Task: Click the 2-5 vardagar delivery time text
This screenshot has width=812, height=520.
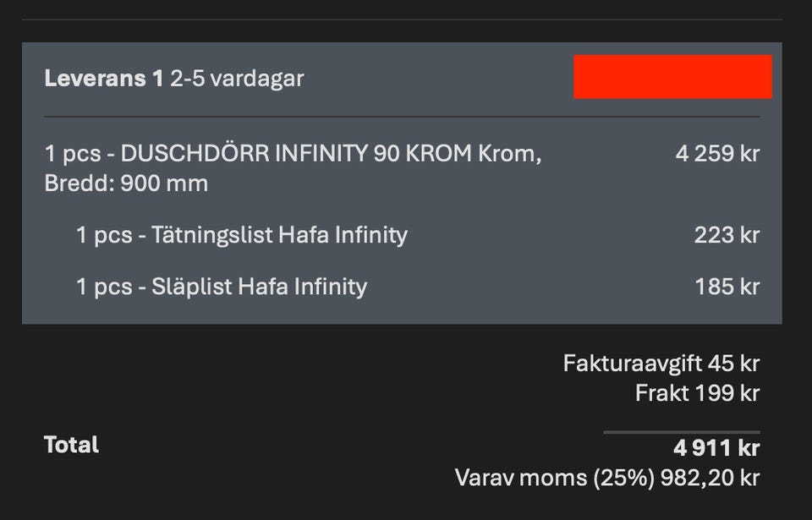Action: [x=237, y=79]
